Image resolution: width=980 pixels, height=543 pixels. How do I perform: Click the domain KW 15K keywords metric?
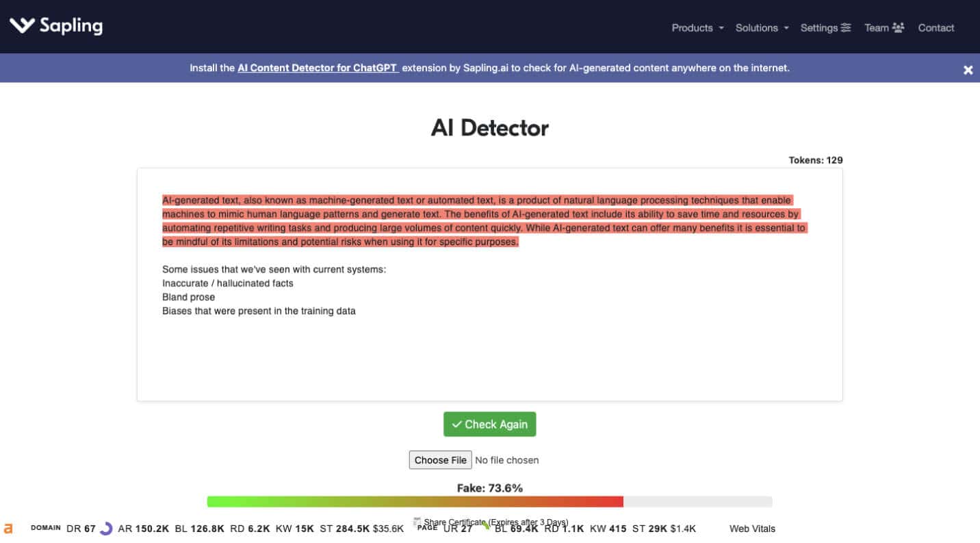295,529
